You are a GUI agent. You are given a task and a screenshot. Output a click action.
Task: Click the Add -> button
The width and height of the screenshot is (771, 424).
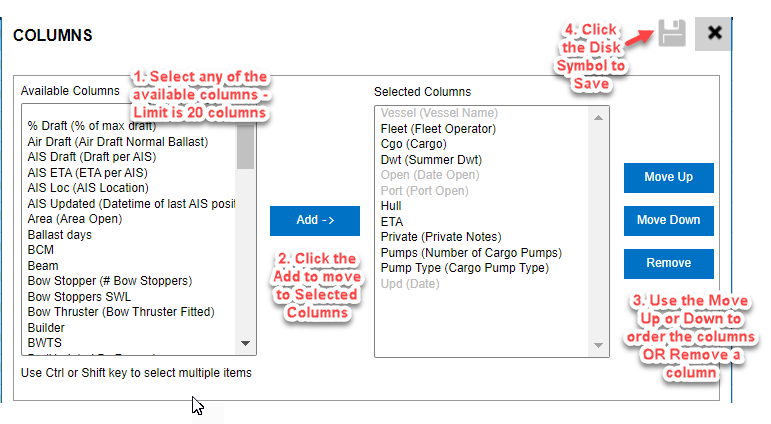click(x=314, y=220)
